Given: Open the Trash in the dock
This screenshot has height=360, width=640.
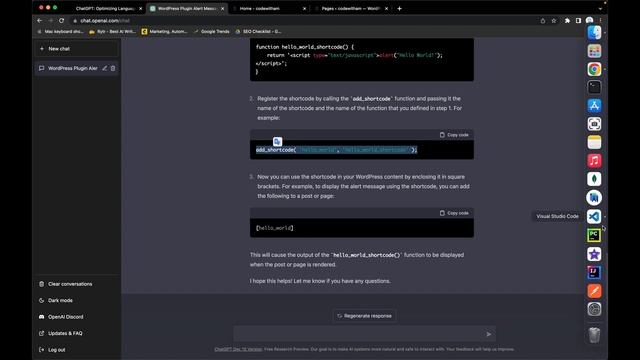Looking at the screenshot, I should [594, 335].
